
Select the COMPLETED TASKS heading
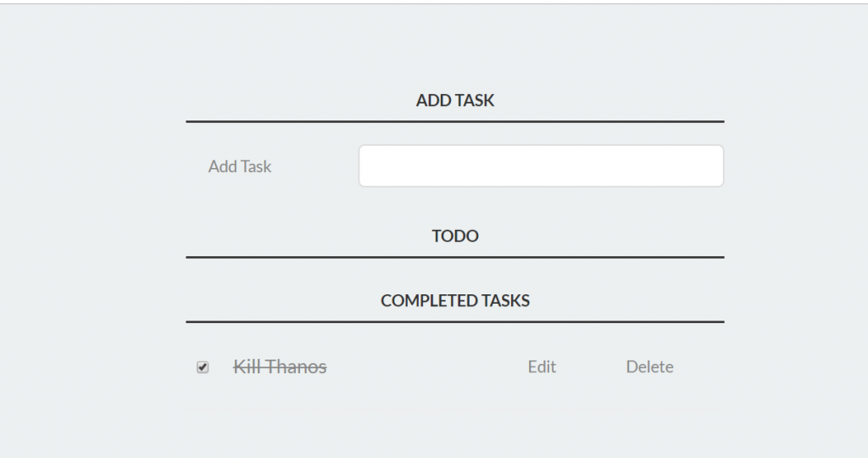pos(455,301)
